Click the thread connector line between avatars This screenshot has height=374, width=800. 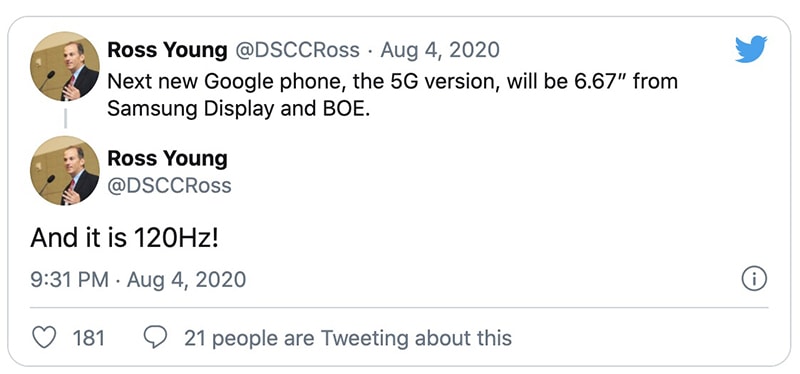pyautogui.click(x=65, y=117)
